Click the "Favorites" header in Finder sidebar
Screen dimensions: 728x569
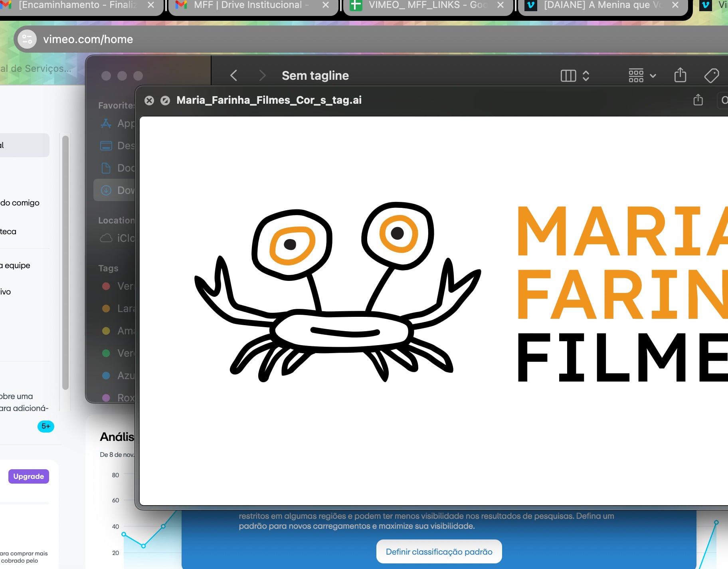point(117,105)
